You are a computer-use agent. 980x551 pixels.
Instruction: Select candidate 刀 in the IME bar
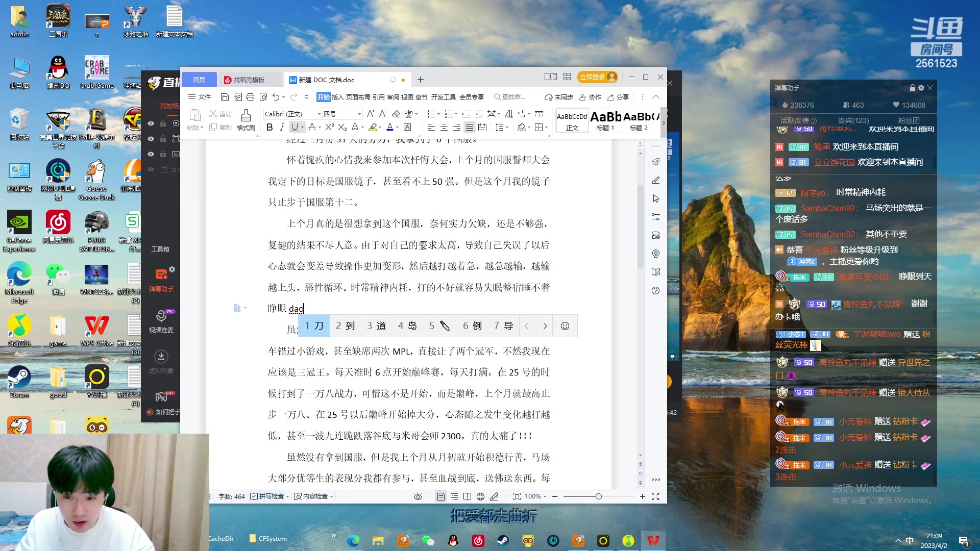(x=315, y=325)
